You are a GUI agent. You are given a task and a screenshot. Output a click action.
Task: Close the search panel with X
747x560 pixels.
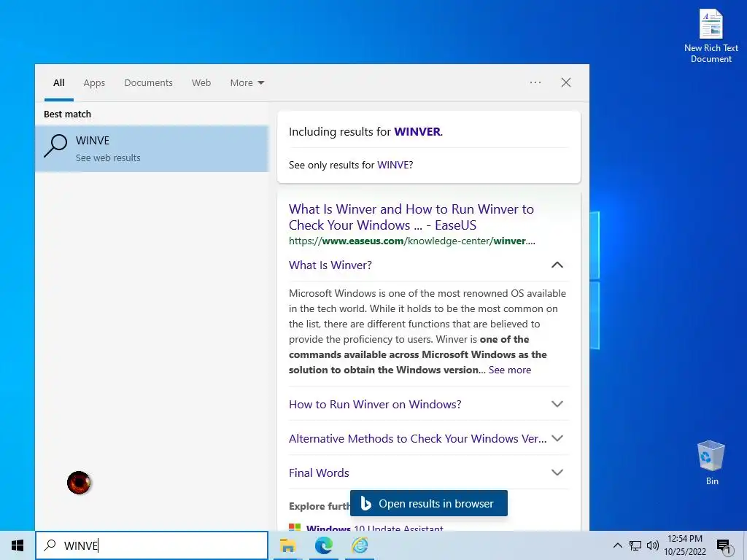[566, 82]
